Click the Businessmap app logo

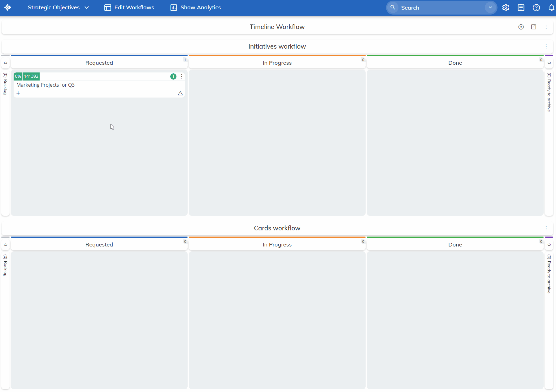coord(8,7)
